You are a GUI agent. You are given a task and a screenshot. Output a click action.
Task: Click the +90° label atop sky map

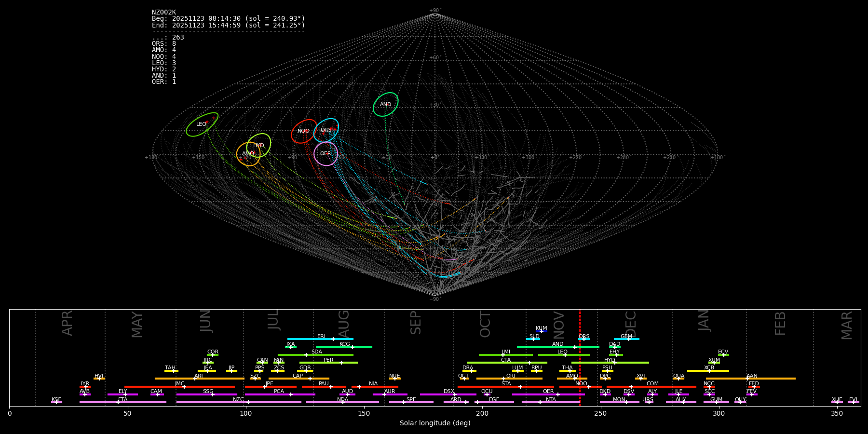point(435,11)
